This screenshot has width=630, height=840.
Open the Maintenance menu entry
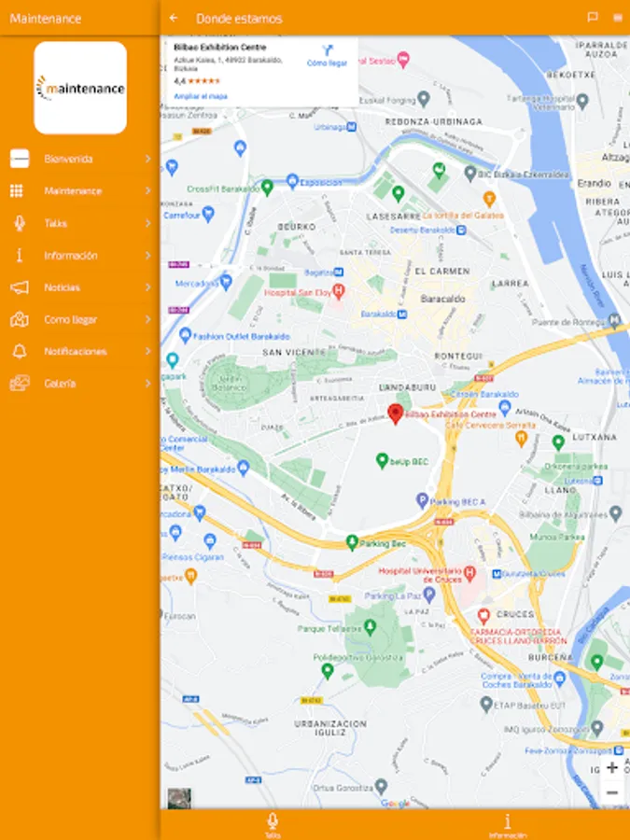(80, 190)
